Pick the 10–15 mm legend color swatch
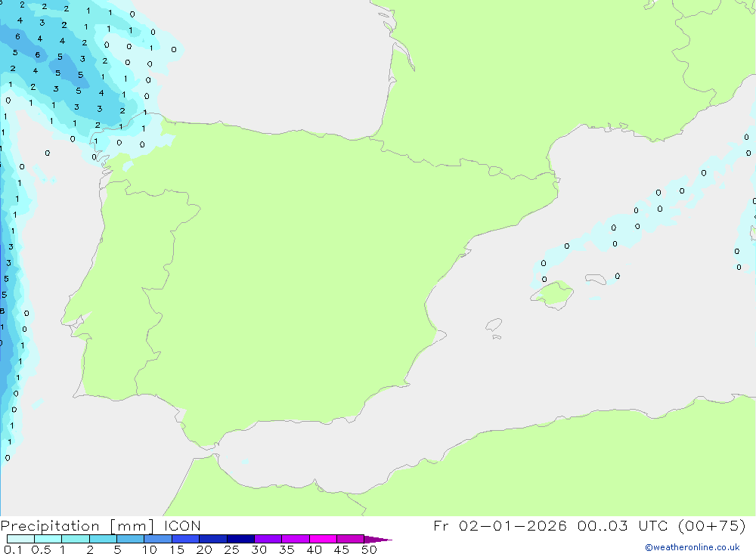 click(x=158, y=539)
